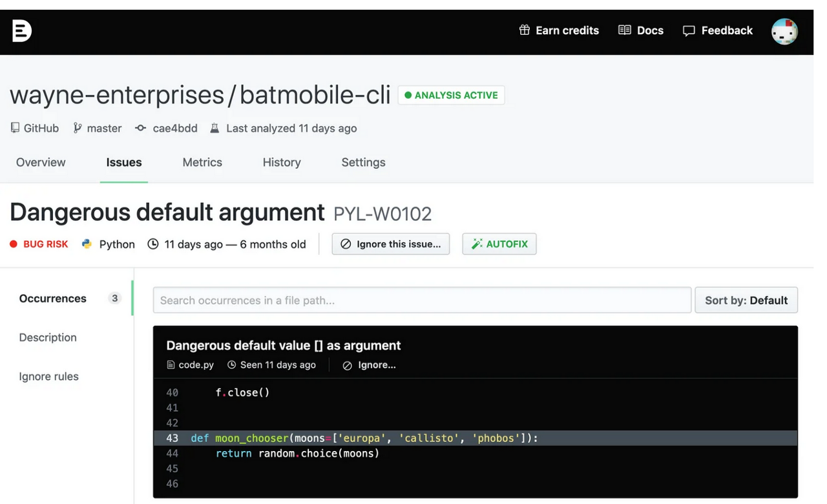Screen dimensions: 827x504
Task: Open the Ignore this issue menu
Action: [391, 244]
